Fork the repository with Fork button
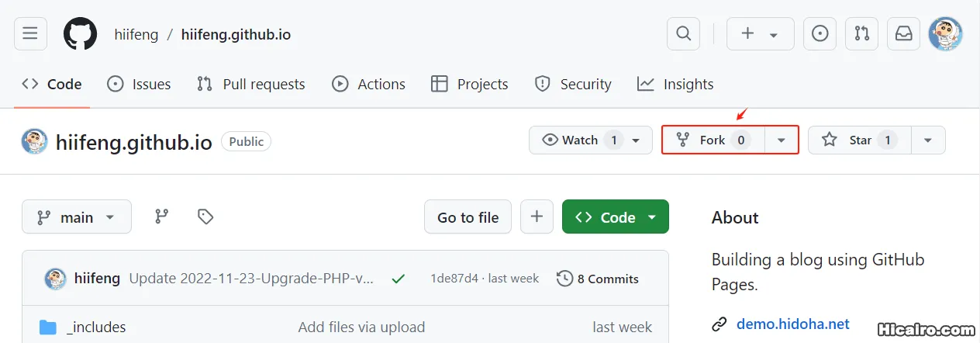The width and height of the screenshot is (980, 343). point(713,140)
